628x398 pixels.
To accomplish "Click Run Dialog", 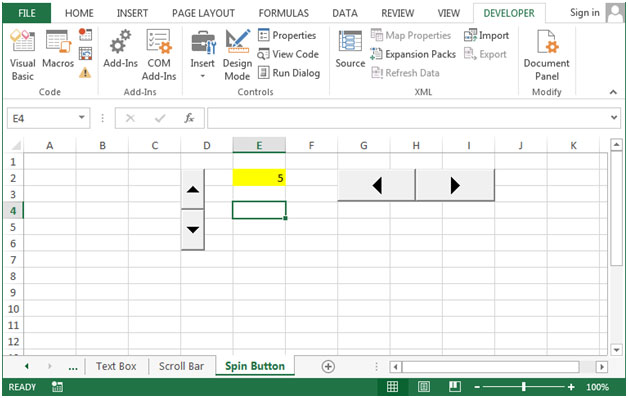I will [289, 73].
